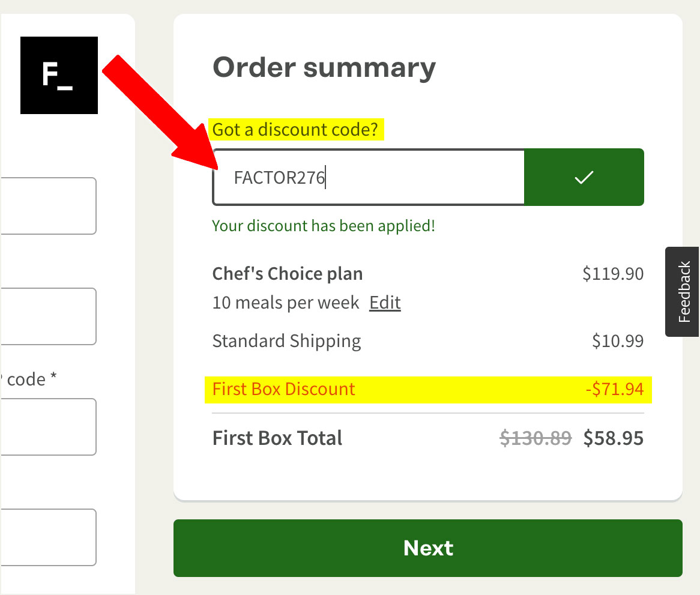Open the Edit link for meals

click(x=385, y=303)
